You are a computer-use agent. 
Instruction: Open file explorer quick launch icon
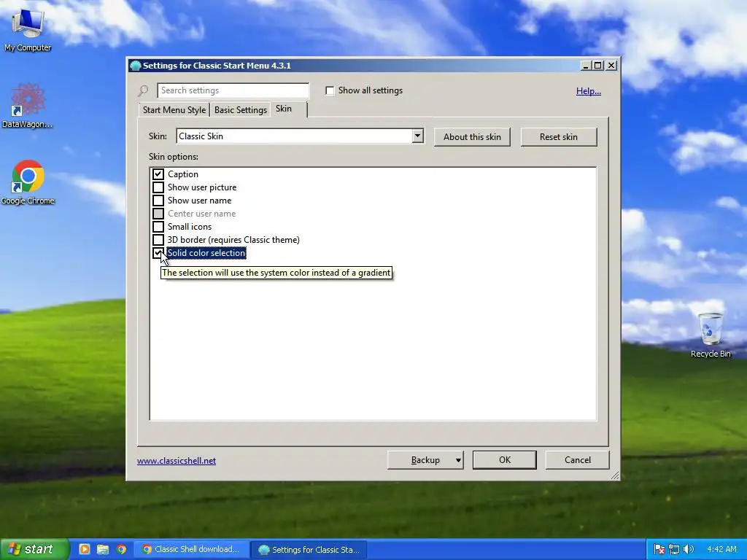point(102,549)
